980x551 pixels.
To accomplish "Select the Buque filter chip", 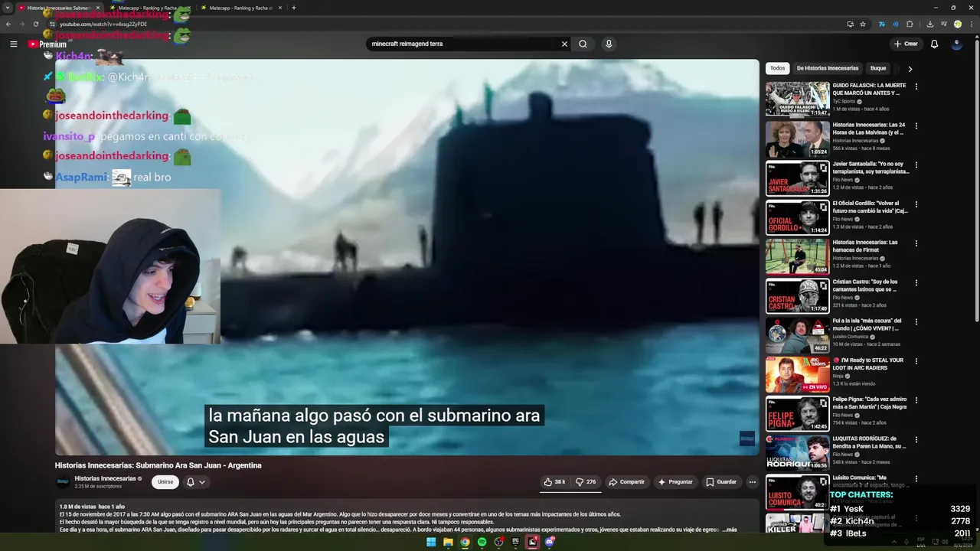I will click(878, 68).
